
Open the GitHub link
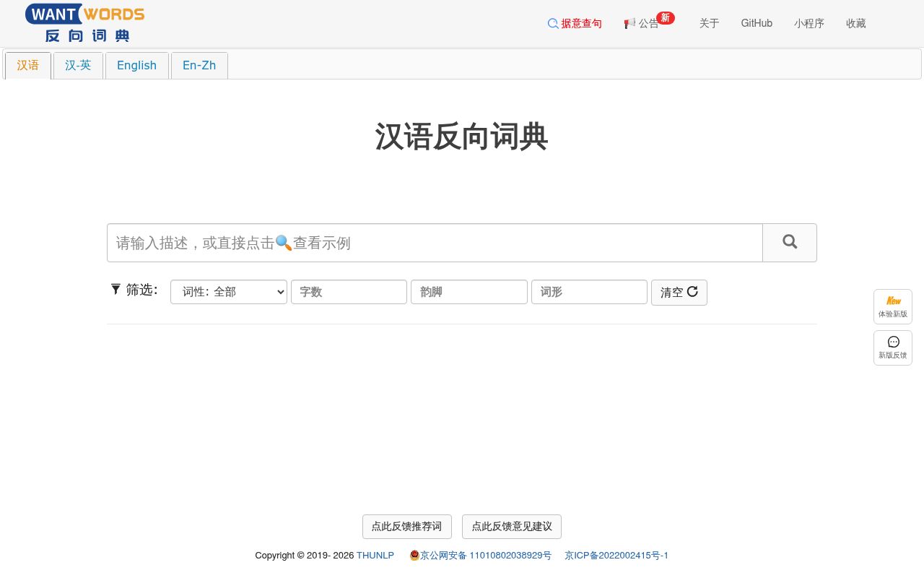757,24
